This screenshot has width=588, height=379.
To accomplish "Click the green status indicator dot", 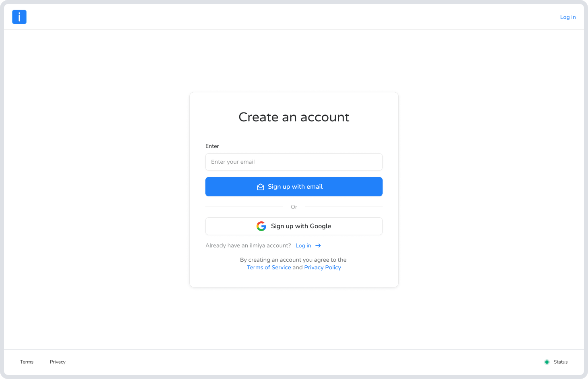I will (x=547, y=362).
